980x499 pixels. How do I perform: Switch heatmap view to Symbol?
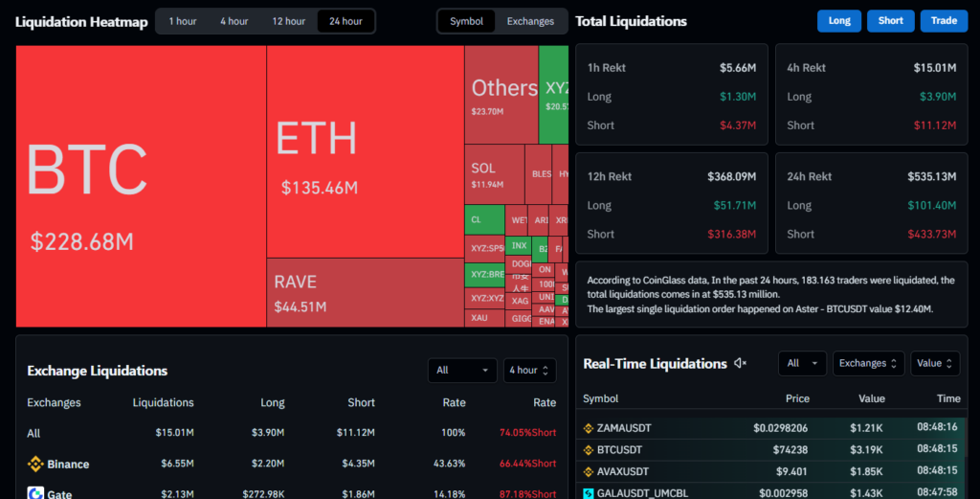tap(466, 21)
